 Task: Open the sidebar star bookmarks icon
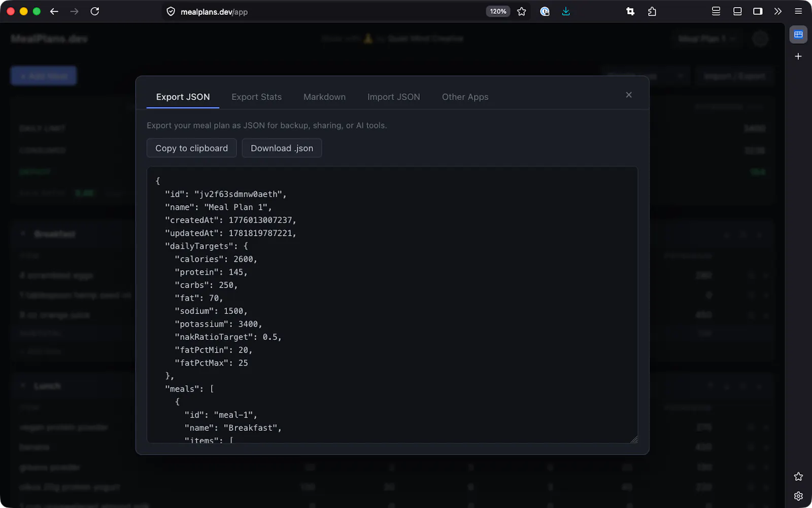(x=798, y=477)
